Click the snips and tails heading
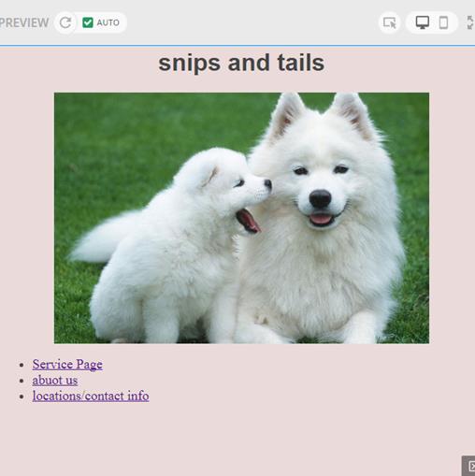This screenshot has height=476, width=475. pyautogui.click(x=241, y=63)
